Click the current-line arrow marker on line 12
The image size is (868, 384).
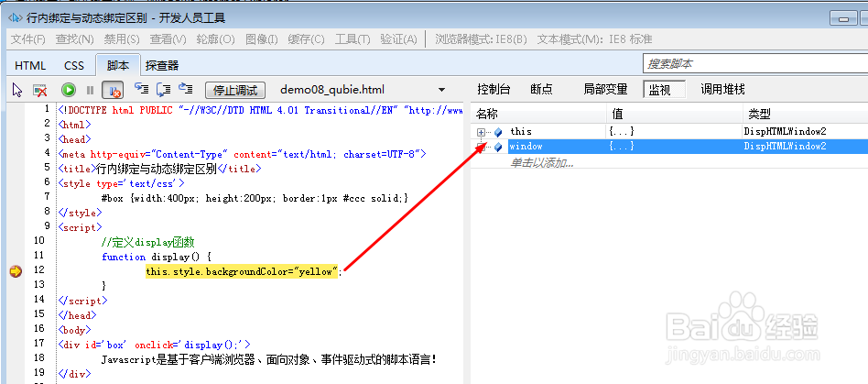pos(16,271)
